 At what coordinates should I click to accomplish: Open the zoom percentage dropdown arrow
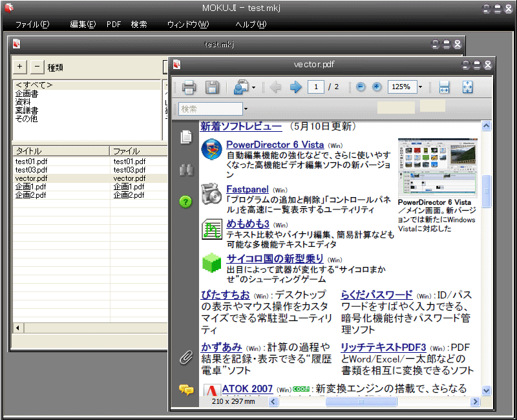click(x=421, y=87)
